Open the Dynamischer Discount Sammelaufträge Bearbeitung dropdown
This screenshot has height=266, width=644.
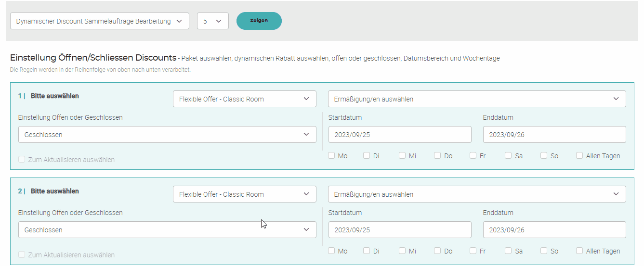pos(99,21)
